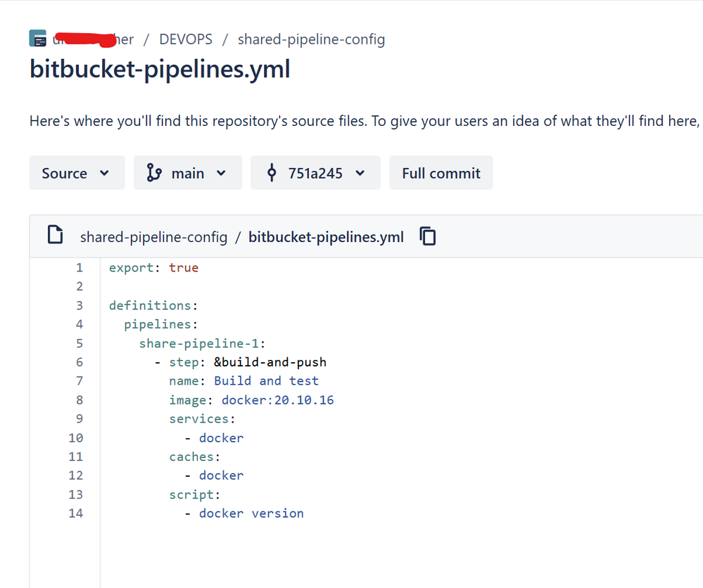This screenshot has height=588, width=703.
Task: Click the bitbucket-pipelines.yml page heading
Action: tap(160, 70)
